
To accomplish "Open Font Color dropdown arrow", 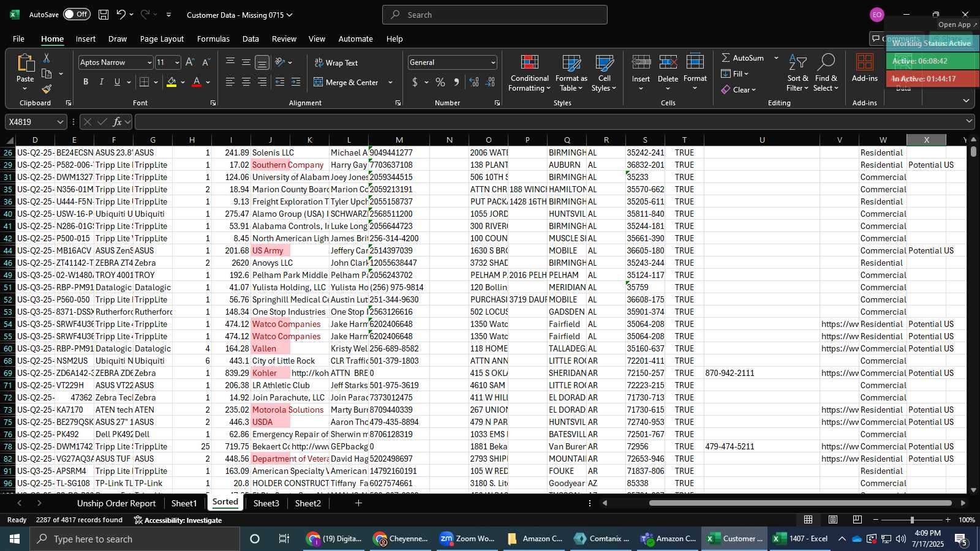I will click(208, 82).
